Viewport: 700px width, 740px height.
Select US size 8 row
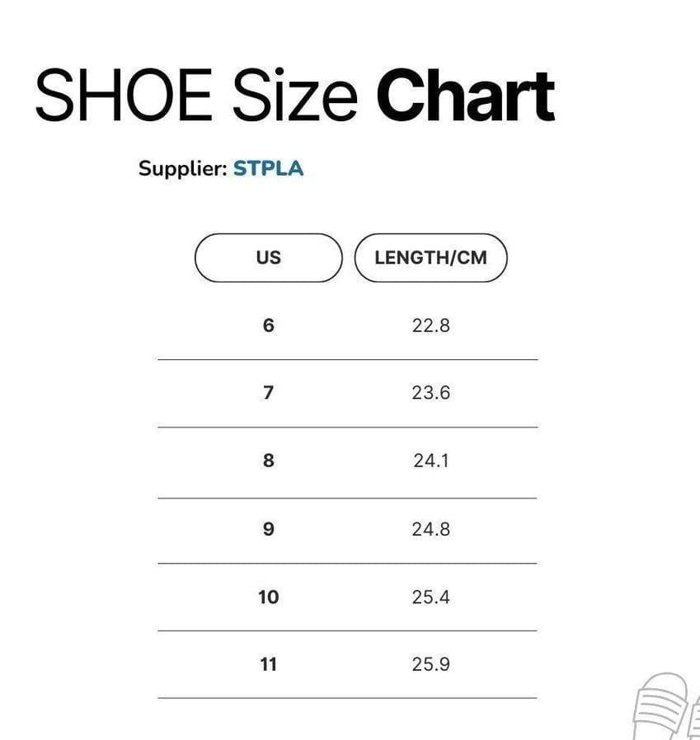[268, 461]
